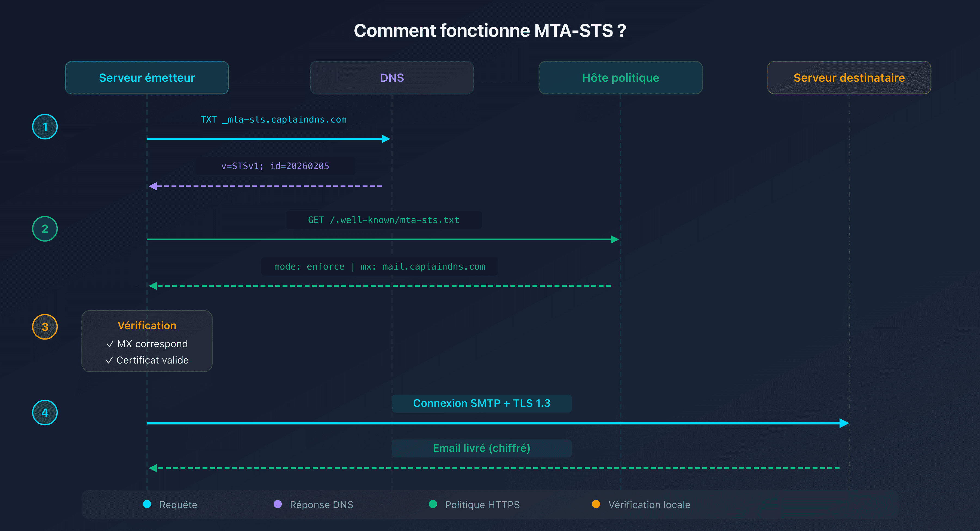Click the TXT _mta-sts.captaindns.com label
This screenshot has height=531, width=980.
[x=274, y=120]
